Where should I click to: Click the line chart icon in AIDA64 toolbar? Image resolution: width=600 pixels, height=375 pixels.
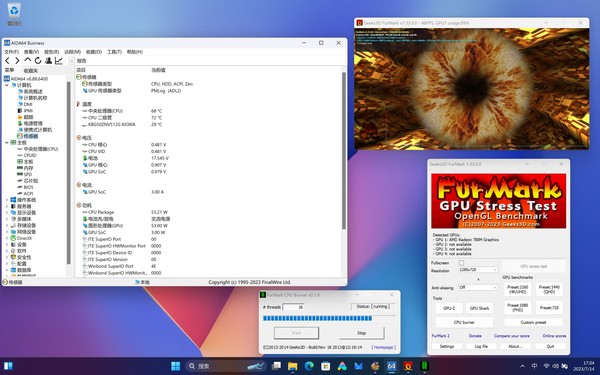pos(59,60)
